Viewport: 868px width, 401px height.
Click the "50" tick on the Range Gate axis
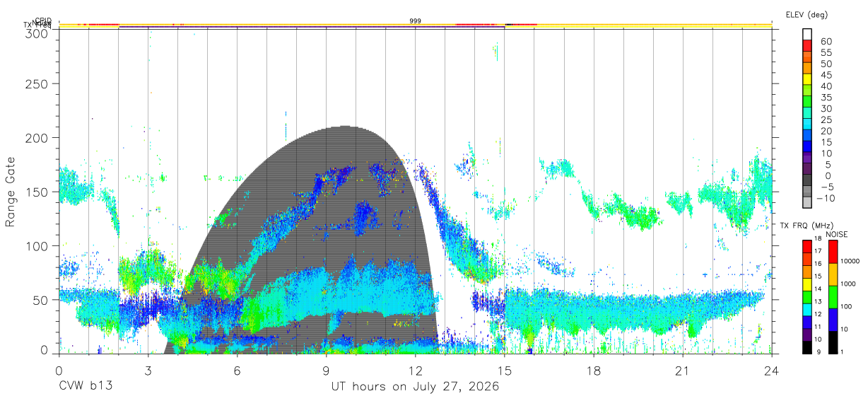[40, 299]
